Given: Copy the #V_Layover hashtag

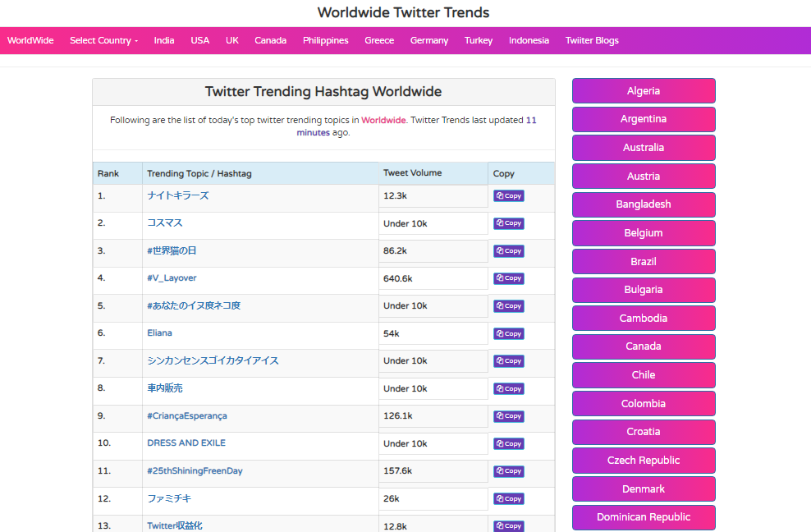Looking at the screenshot, I should pyautogui.click(x=508, y=278).
